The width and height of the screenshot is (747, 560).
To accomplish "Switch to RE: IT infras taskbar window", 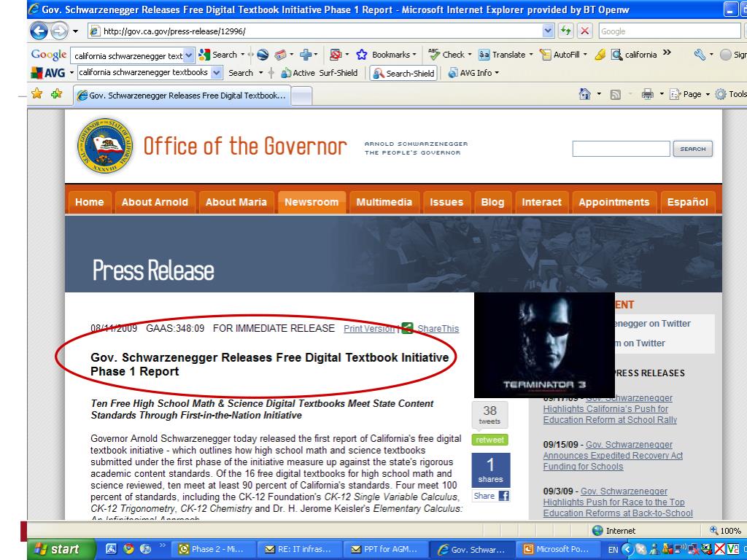I will (x=299, y=549).
